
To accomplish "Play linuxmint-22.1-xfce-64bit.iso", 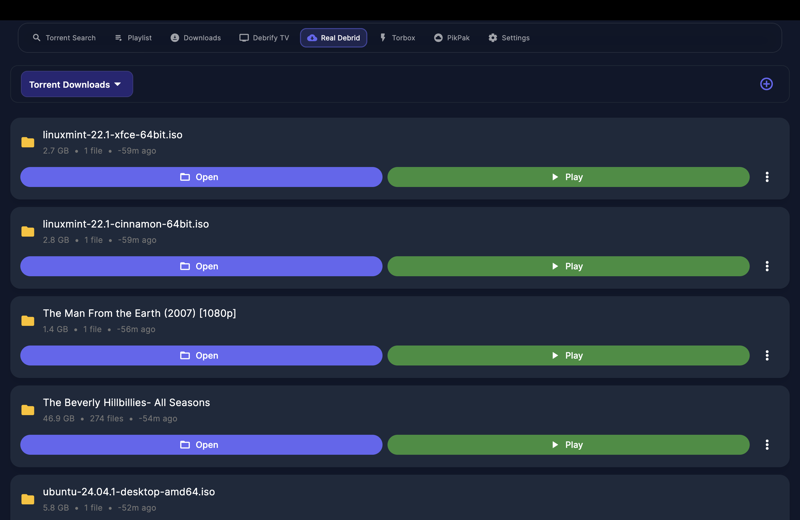I will pos(568,177).
